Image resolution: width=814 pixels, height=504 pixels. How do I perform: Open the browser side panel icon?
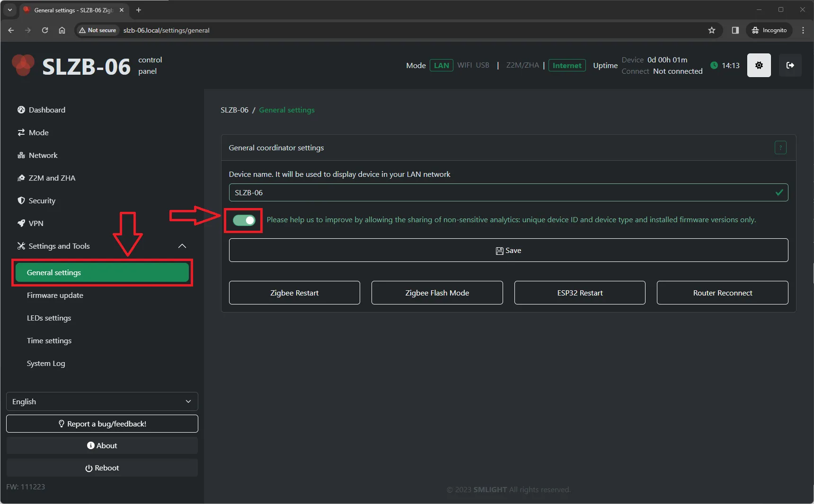click(x=735, y=30)
